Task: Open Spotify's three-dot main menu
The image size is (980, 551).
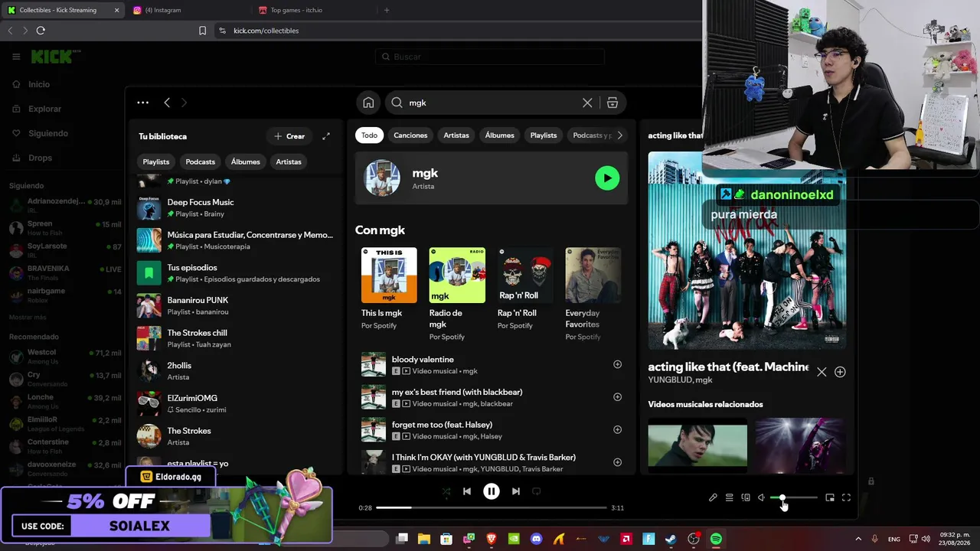Action: pos(143,103)
